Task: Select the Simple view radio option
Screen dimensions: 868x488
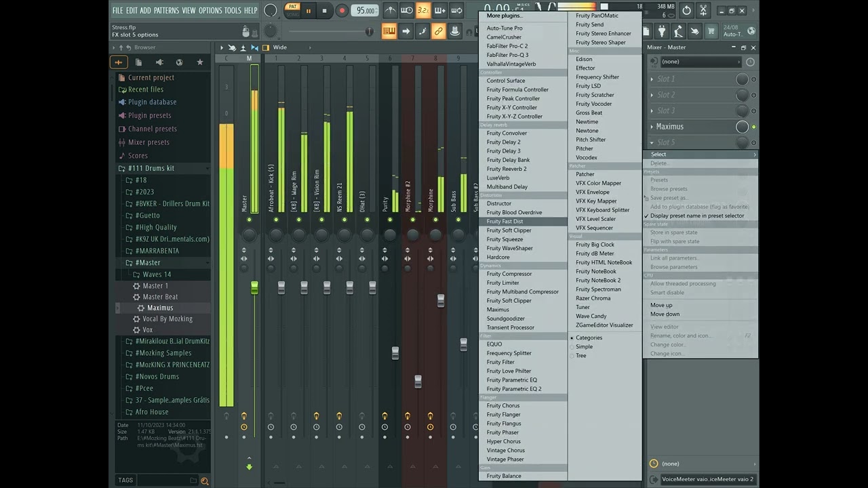Action: pos(584,347)
